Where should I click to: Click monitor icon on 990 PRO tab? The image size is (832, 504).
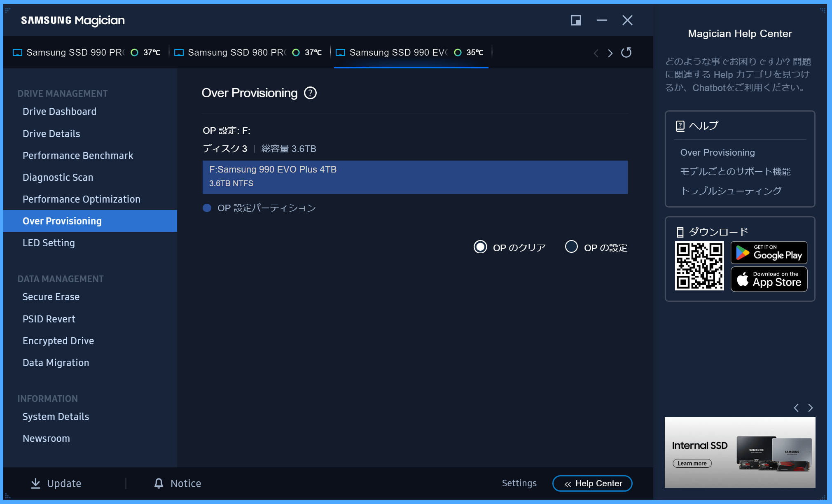tap(17, 53)
